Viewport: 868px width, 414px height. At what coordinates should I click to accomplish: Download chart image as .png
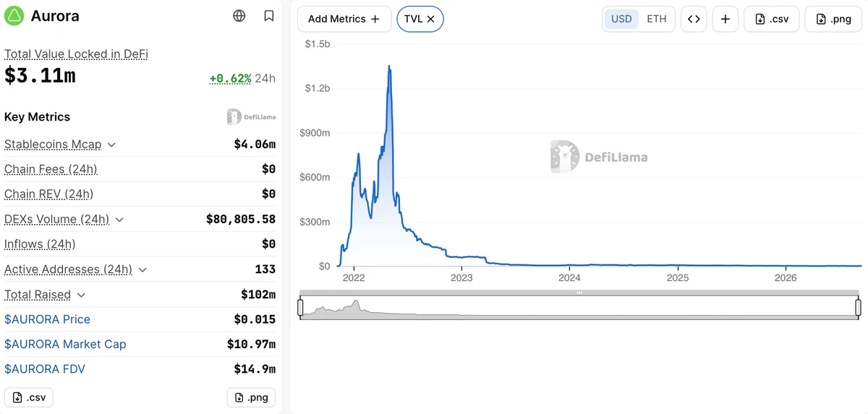[833, 19]
